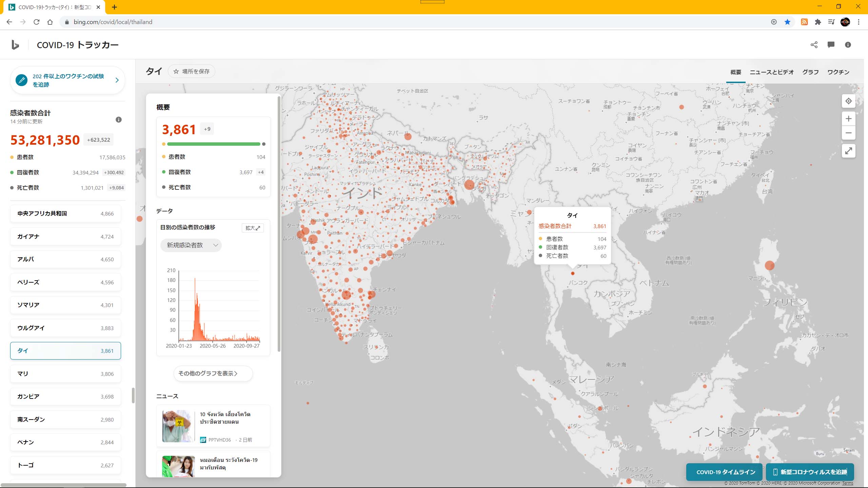Click the map locate-me icon
The width and height of the screenshot is (868, 488).
[848, 101]
